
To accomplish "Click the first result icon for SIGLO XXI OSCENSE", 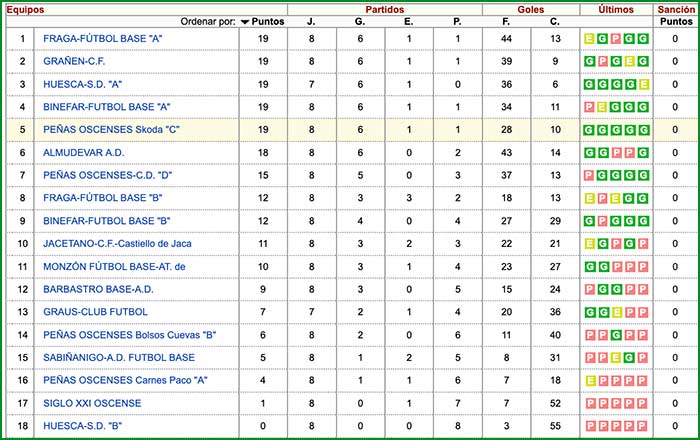I will 589,403.
